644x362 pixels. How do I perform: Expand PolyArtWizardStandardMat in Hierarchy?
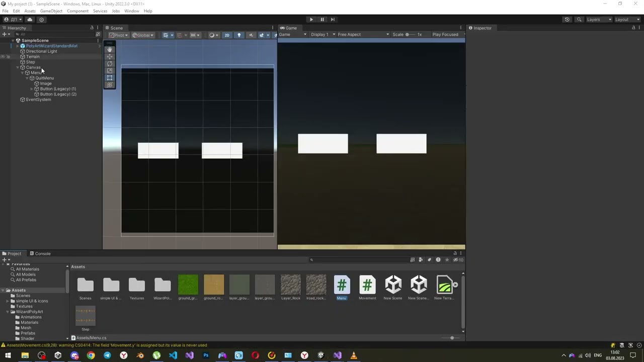18,46
